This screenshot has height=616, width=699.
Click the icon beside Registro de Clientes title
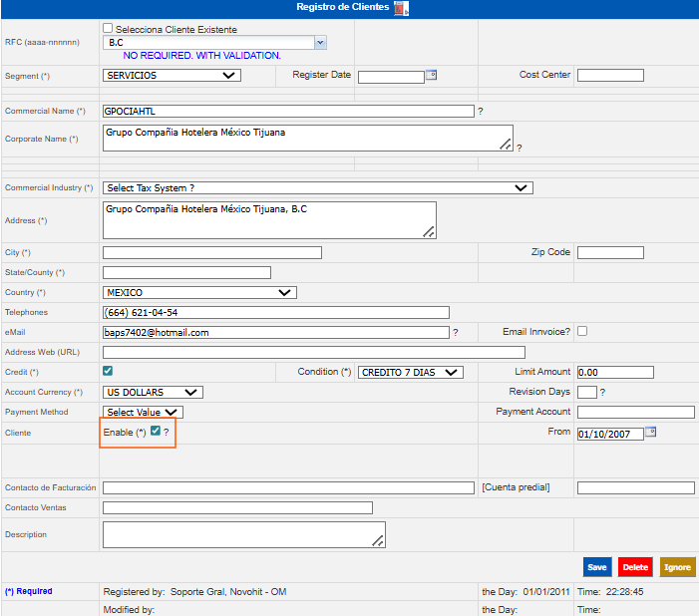point(401,9)
